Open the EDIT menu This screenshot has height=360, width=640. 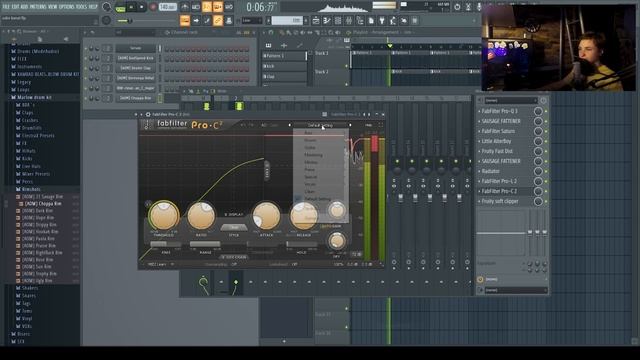tap(16, 7)
